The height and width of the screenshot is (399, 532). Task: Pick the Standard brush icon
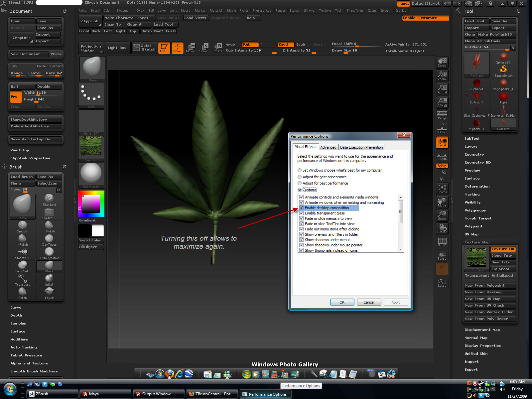pos(49,200)
